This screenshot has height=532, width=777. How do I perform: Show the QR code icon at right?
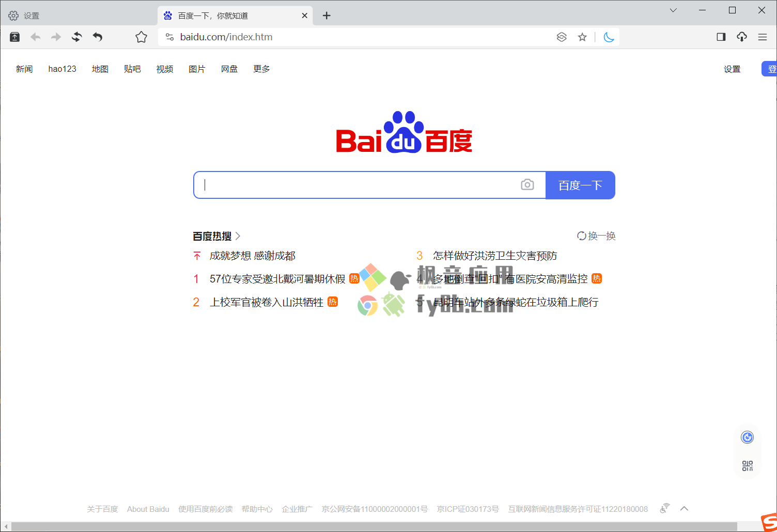pos(748,466)
